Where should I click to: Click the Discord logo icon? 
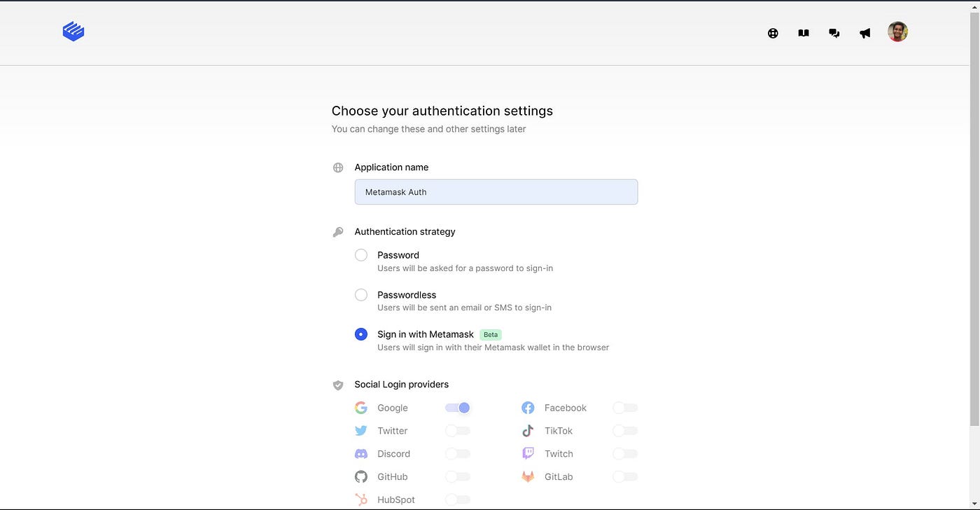(361, 454)
